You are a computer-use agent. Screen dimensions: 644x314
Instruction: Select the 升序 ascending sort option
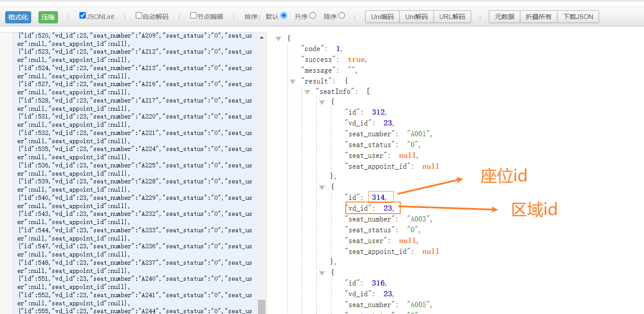312,16
